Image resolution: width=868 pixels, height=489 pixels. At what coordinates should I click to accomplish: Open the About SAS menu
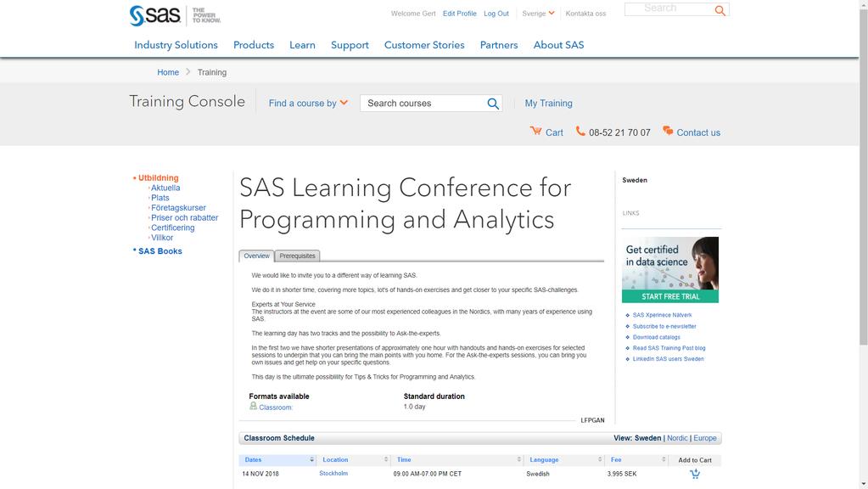558,45
